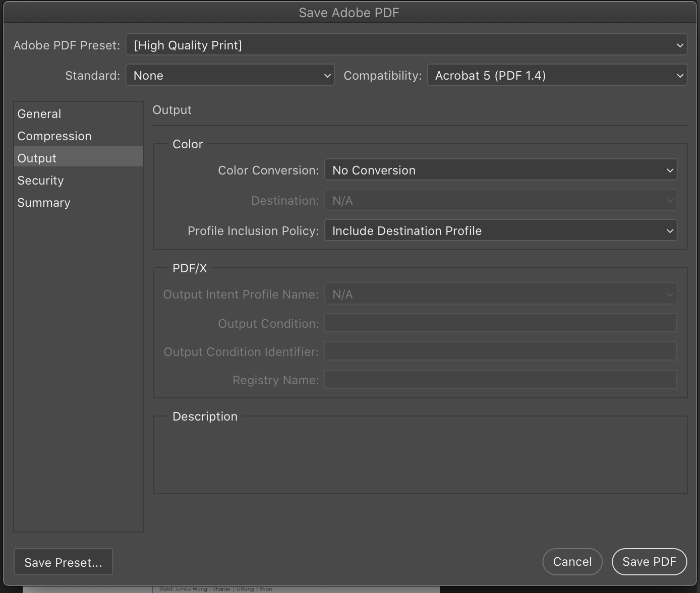View the Summary section
700x593 pixels.
(x=43, y=202)
